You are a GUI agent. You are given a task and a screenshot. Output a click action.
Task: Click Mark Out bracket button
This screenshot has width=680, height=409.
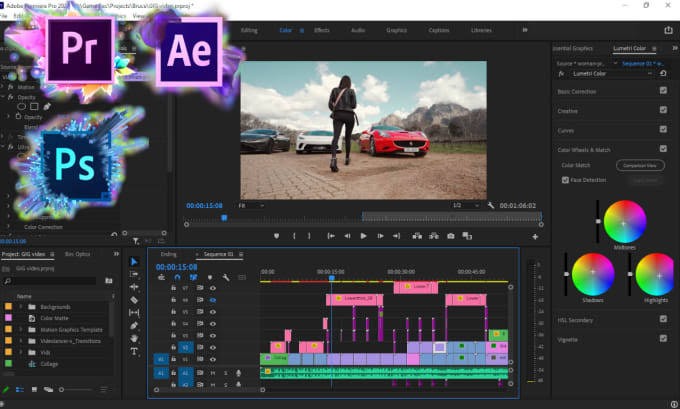(x=309, y=236)
